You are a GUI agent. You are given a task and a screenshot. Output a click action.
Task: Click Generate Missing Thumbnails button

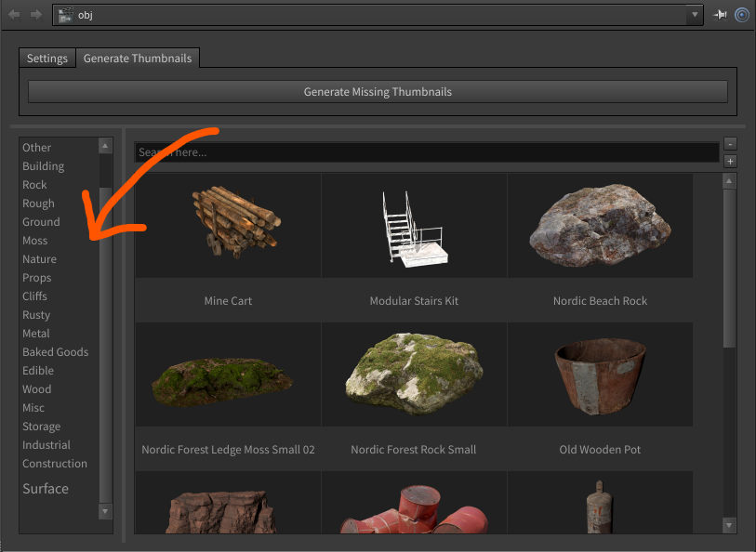[x=378, y=91]
